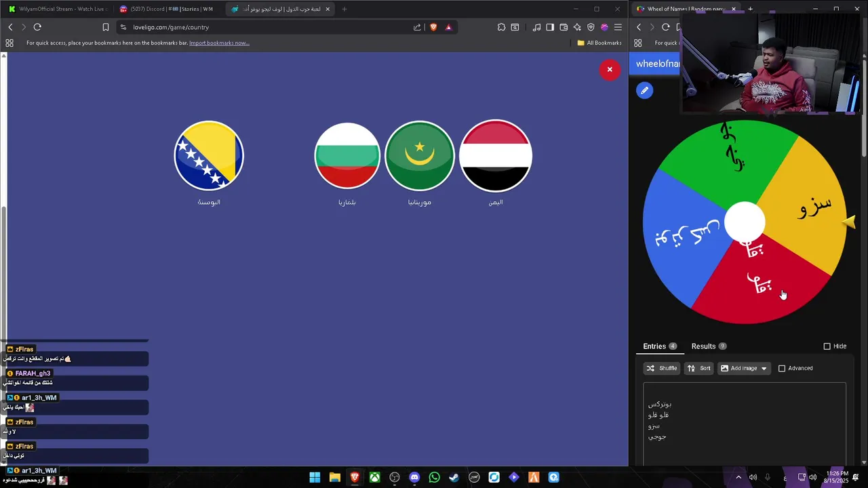Click the yellow wheel pointer arrow
Screen dimensions: 868x488
pos(849,222)
